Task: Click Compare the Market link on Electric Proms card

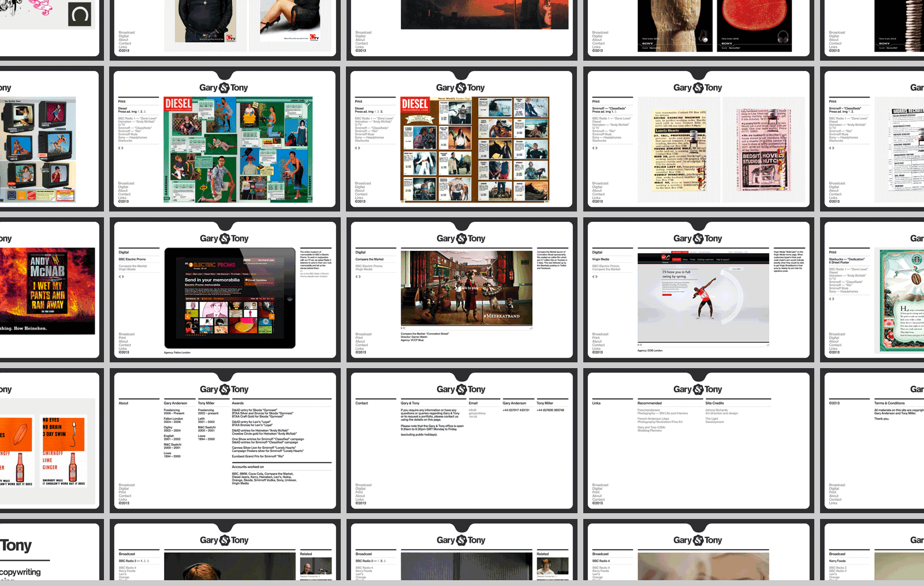Action: click(133, 266)
